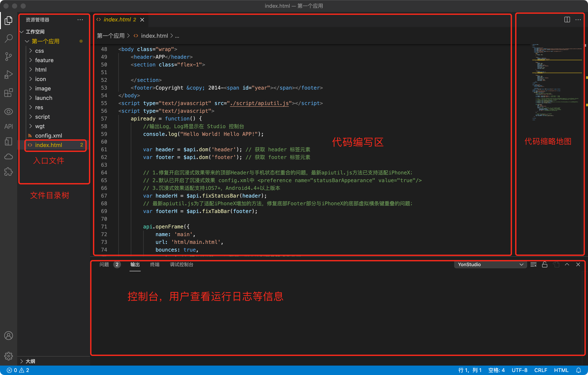Toggle the output scroll lock icon
Viewport: 588px width, 375px height.
544,264
